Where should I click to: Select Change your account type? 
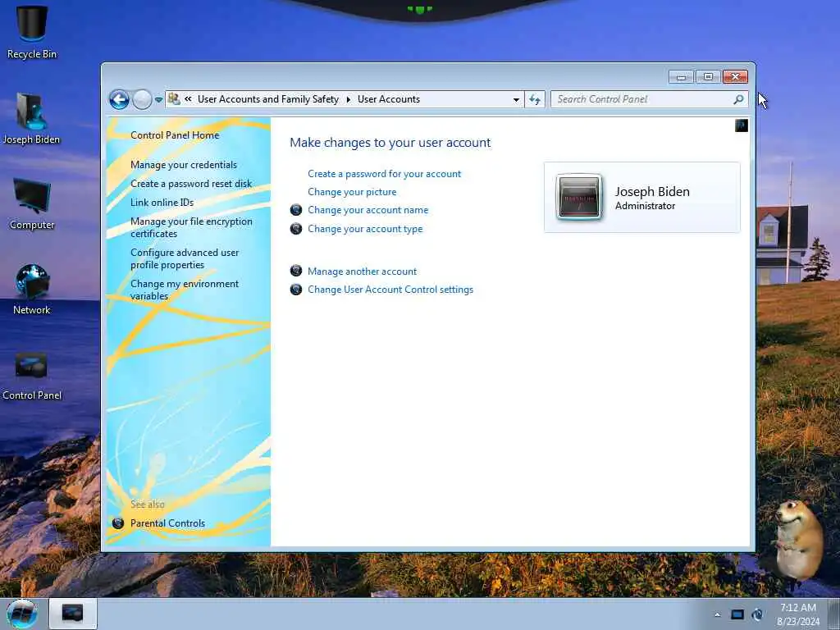[x=365, y=229]
